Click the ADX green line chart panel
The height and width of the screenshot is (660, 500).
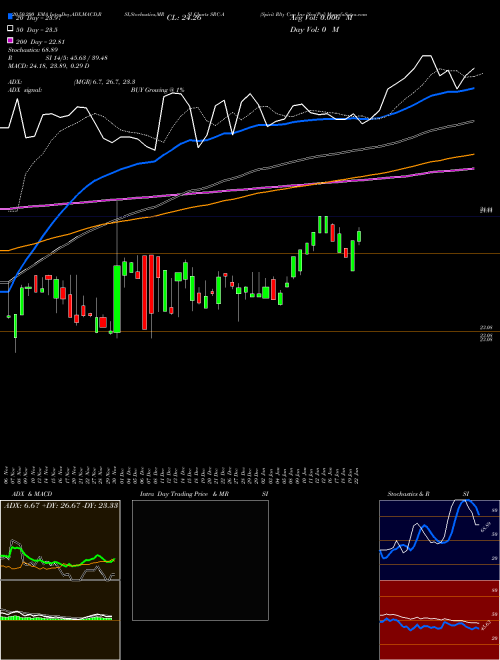(x=60, y=540)
